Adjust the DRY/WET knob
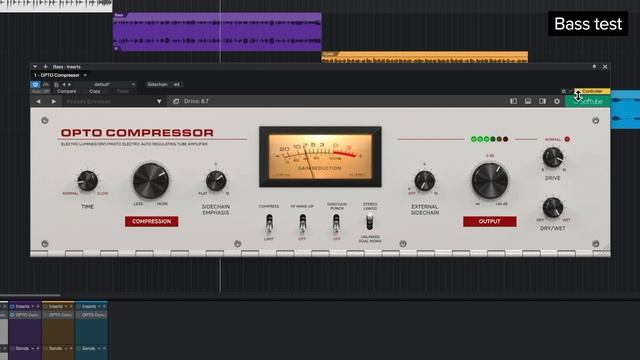 553,207
